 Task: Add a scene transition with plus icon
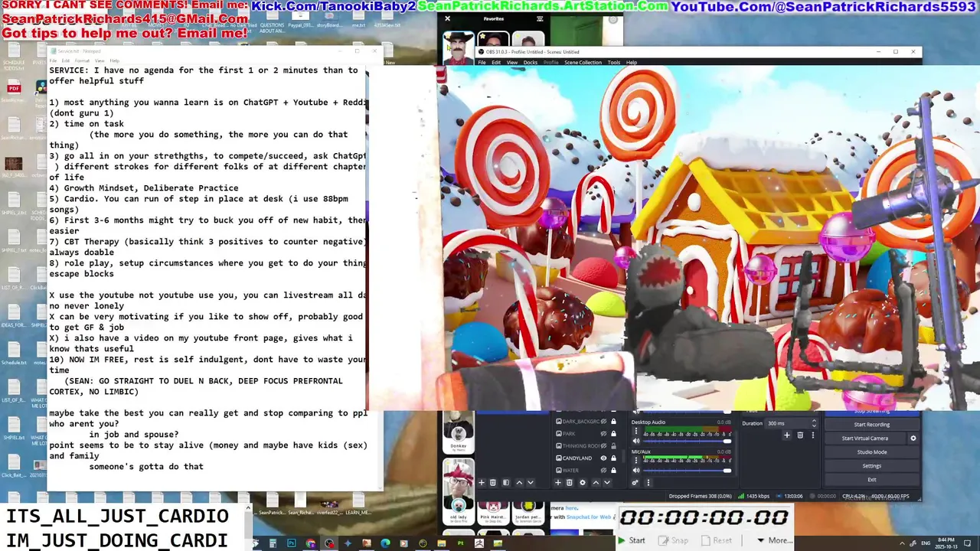[x=787, y=435]
